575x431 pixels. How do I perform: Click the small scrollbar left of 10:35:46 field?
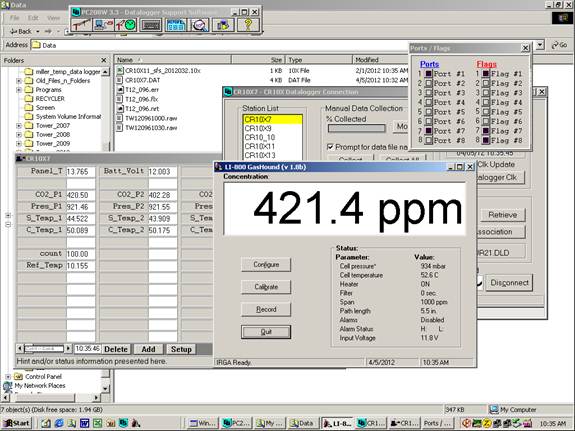[44, 349]
